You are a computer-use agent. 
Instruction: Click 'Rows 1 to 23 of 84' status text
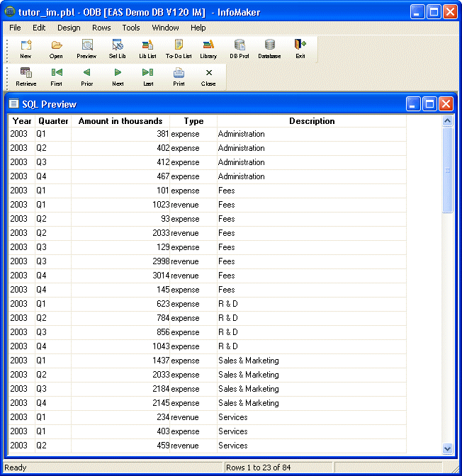coord(258,467)
